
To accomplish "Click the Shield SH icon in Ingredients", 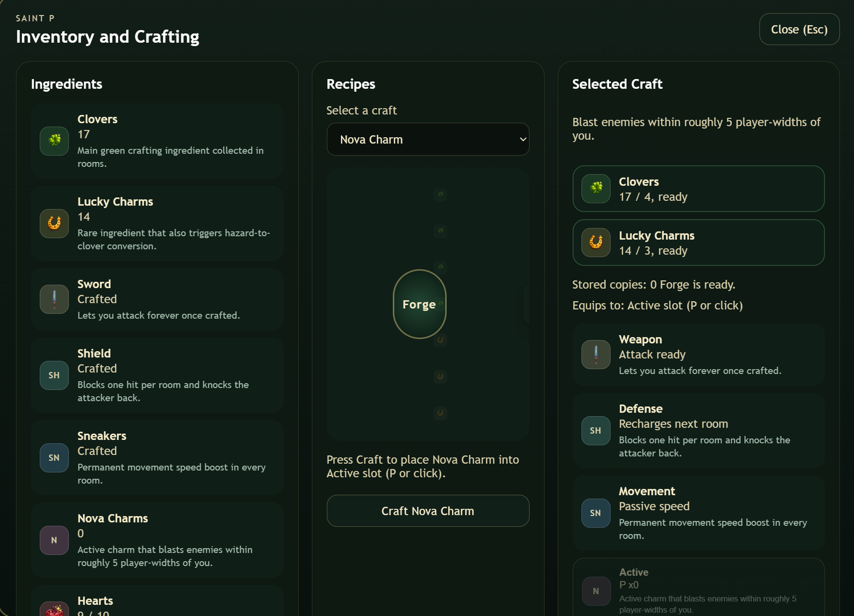I will click(x=54, y=375).
